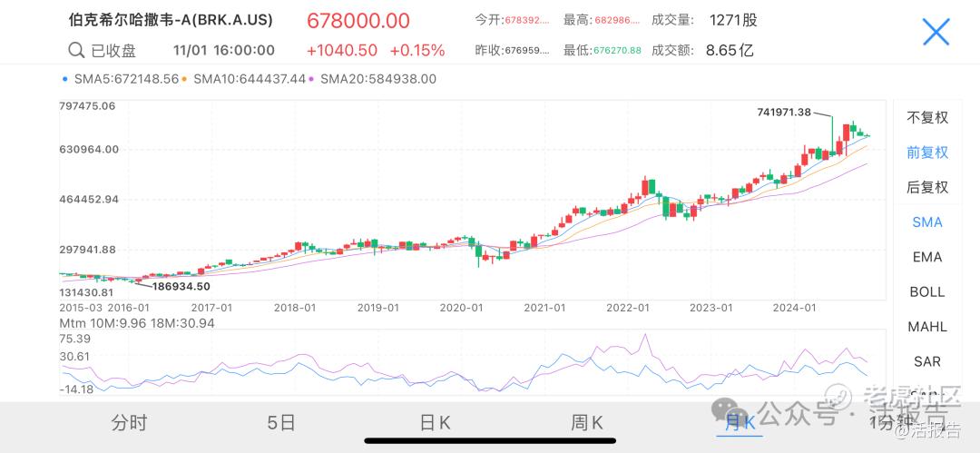
Task: Switch to the 周K tab
Action: pos(587,423)
